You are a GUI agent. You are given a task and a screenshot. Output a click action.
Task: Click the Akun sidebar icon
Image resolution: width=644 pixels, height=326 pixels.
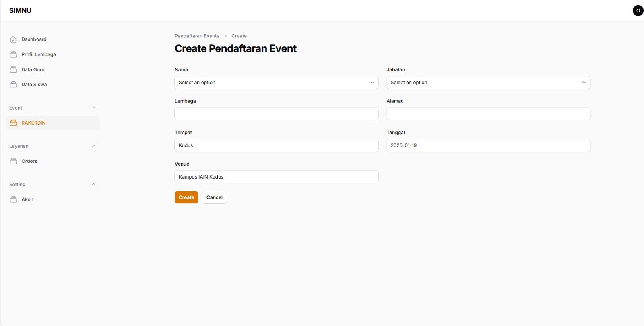pyautogui.click(x=13, y=199)
